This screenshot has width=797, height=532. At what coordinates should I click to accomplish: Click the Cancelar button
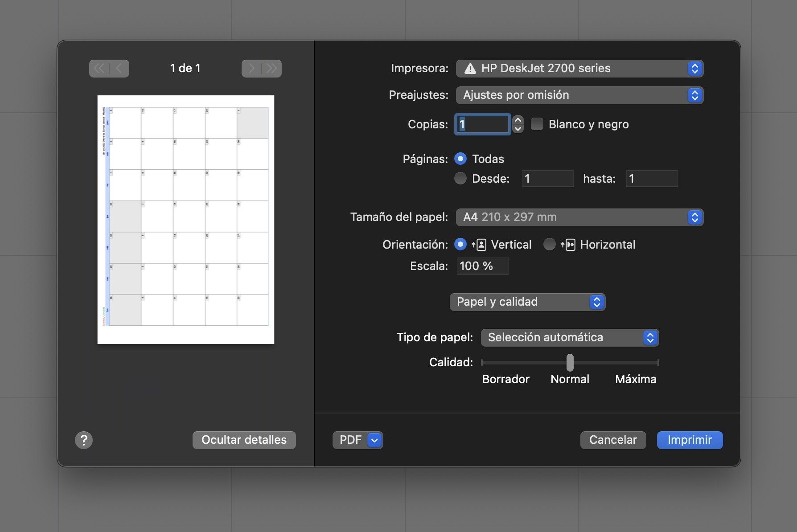tap(613, 440)
